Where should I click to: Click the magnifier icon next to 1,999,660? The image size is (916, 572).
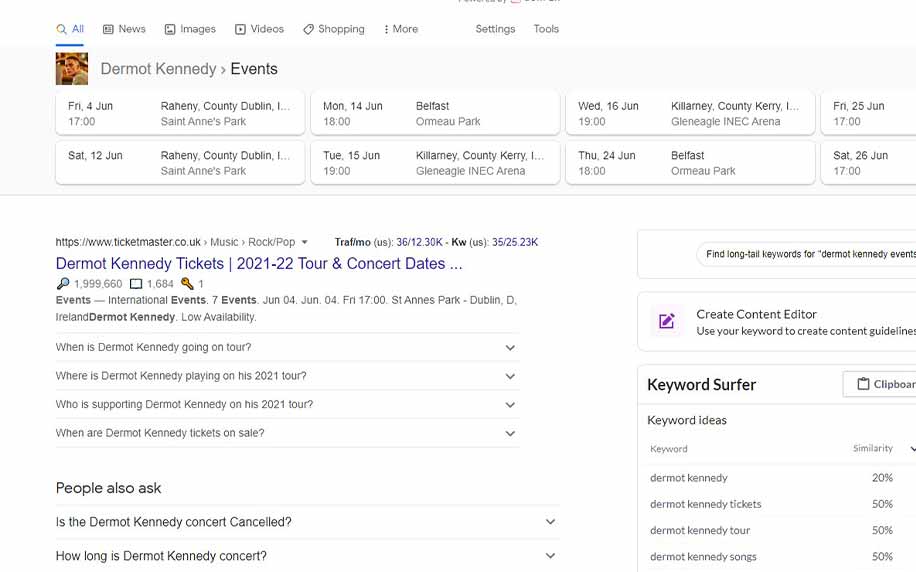(x=63, y=284)
